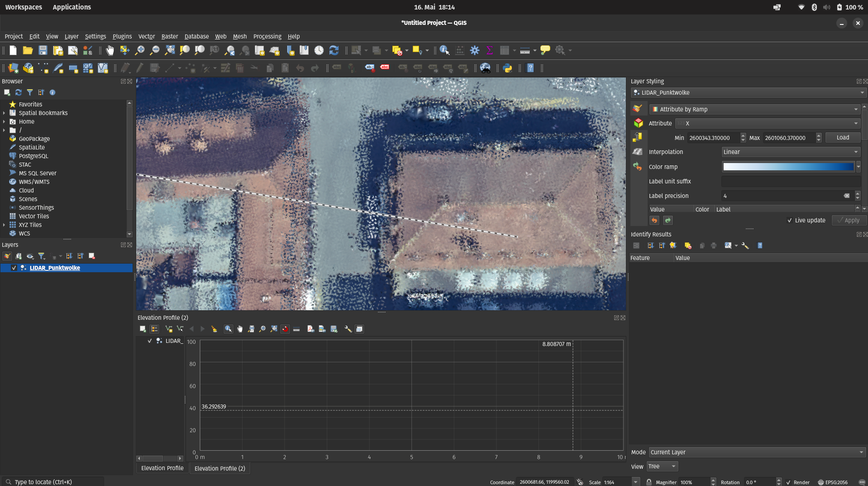Open the Applications menu in top bar
This screenshot has width=868, height=486.
coord(72,7)
